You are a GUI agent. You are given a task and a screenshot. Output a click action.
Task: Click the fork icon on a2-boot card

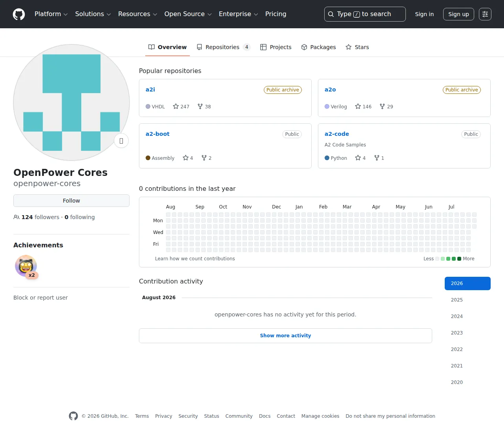(x=204, y=158)
